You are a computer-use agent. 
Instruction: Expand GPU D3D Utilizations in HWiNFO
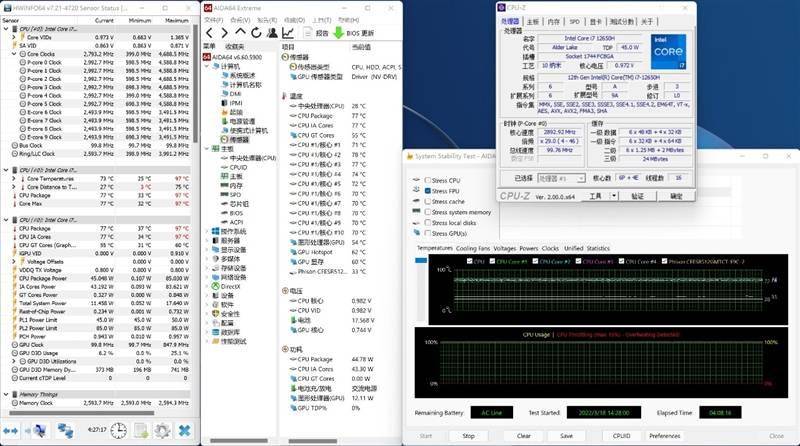pyautogui.click(x=14, y=361)
